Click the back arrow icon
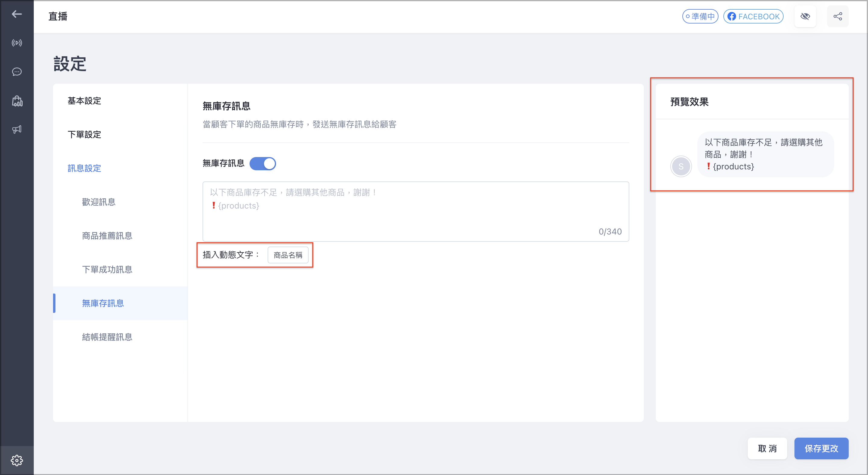Image resolution: width=868 pixels, height=475 pixels. pos(17,14)
